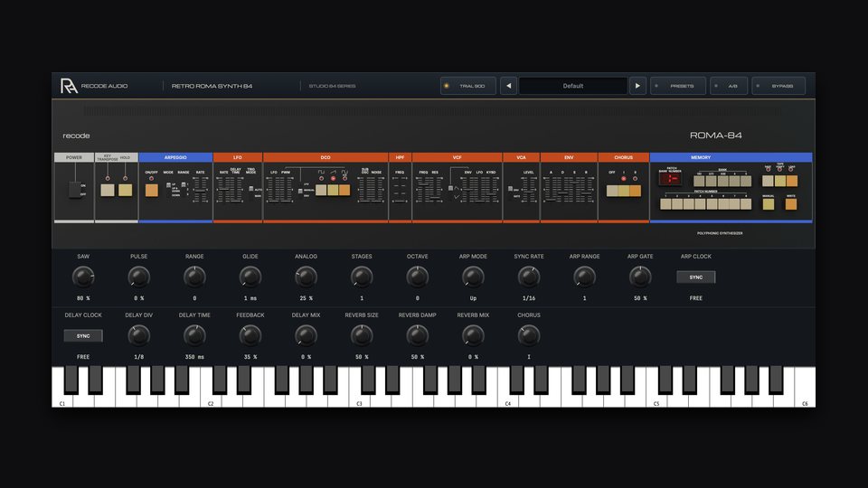Click the SYNC RATE knob

529,277
